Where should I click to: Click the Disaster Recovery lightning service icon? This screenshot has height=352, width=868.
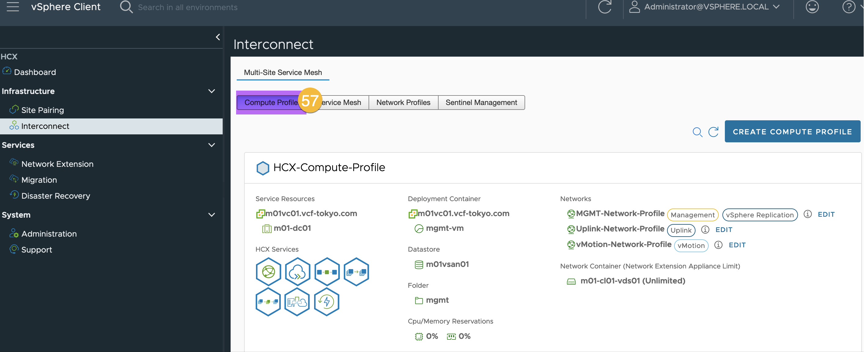click(326, 302)
